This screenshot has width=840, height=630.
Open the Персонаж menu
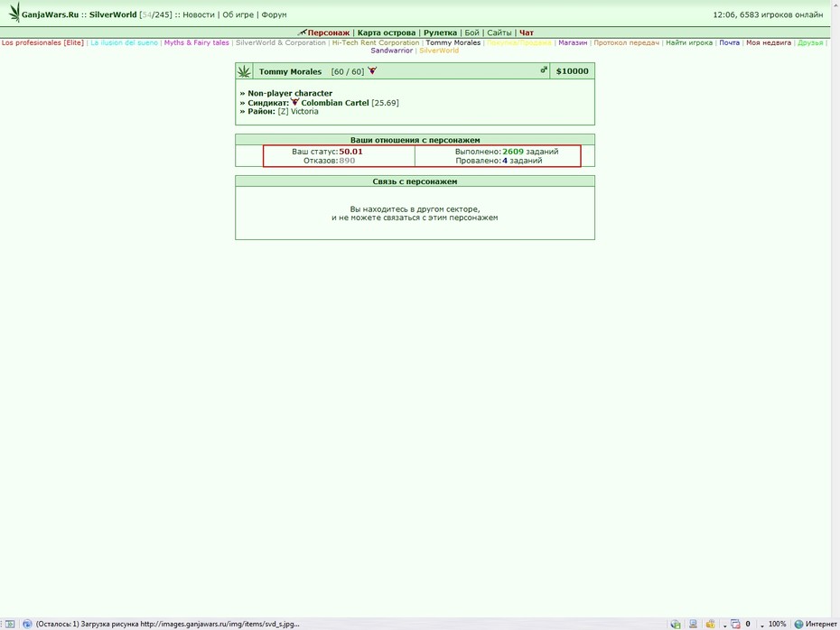coord(329,32)
